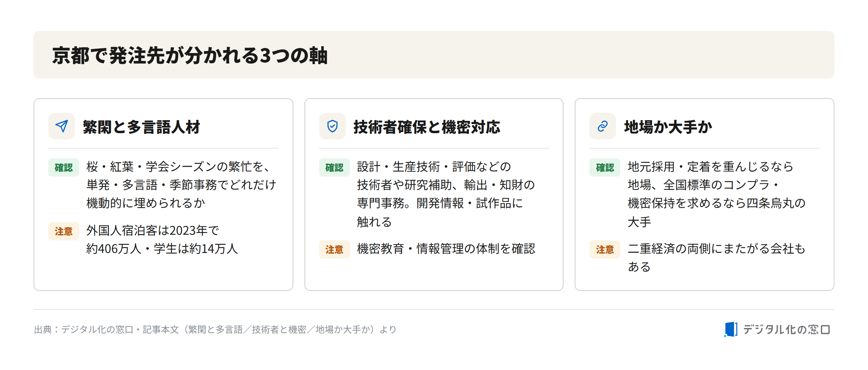Click the green 確認 badge in the first card
The image size is (868, 370).
click(64, 167)
